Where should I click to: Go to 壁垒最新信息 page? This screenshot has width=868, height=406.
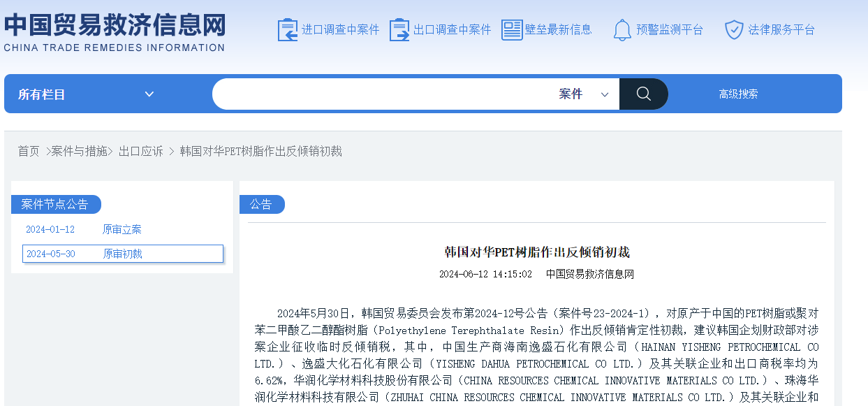(x=559, y=30)
